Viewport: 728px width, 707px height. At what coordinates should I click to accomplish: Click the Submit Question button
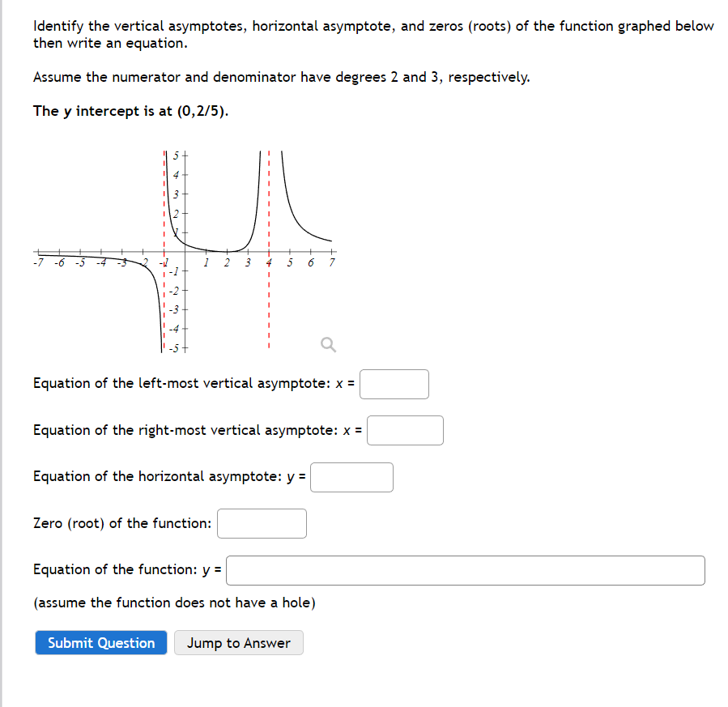point(100,642)
